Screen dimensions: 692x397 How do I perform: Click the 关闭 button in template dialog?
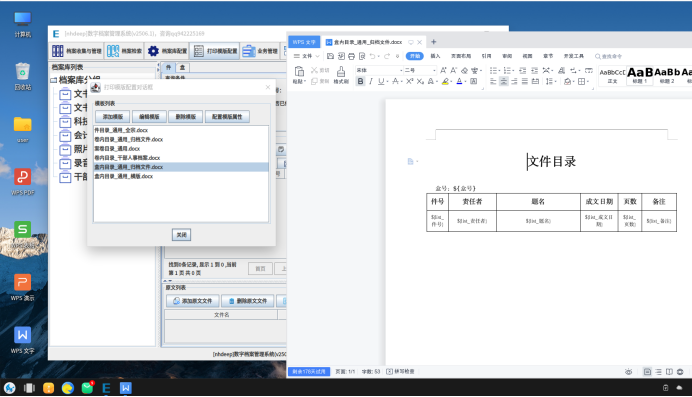(x=181, y=235)
